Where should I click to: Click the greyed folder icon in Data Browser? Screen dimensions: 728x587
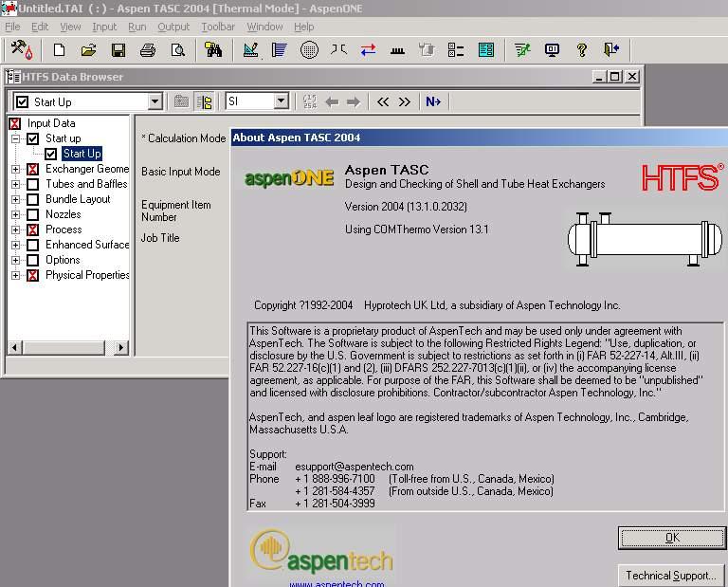pyautogui.click(x=182, y=101)
